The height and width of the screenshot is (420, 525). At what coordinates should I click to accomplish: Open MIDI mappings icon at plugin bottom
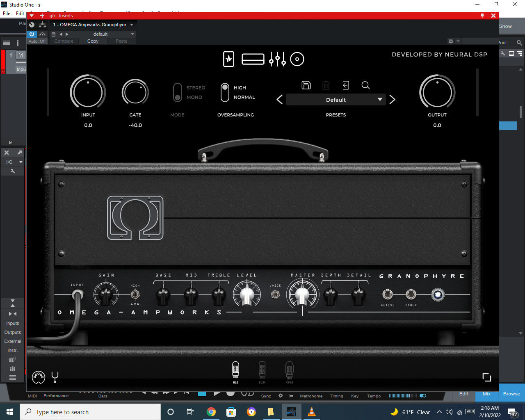(38, 377)
